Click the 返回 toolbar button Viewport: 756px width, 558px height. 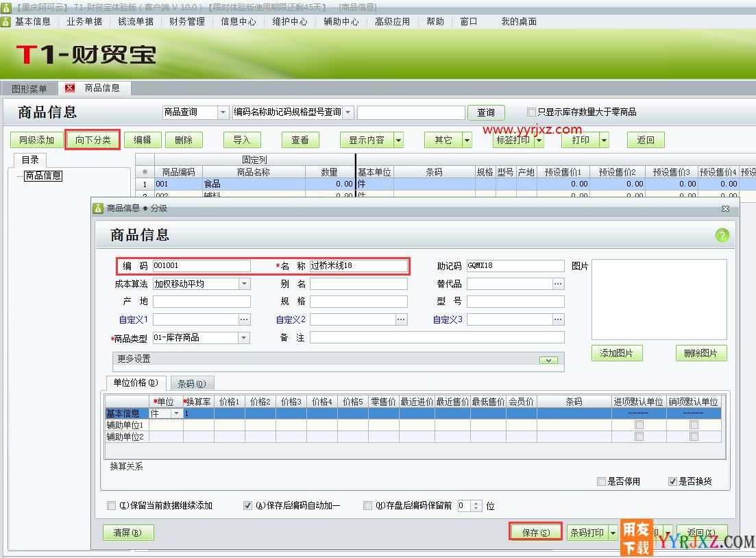(x=646, y=141)
